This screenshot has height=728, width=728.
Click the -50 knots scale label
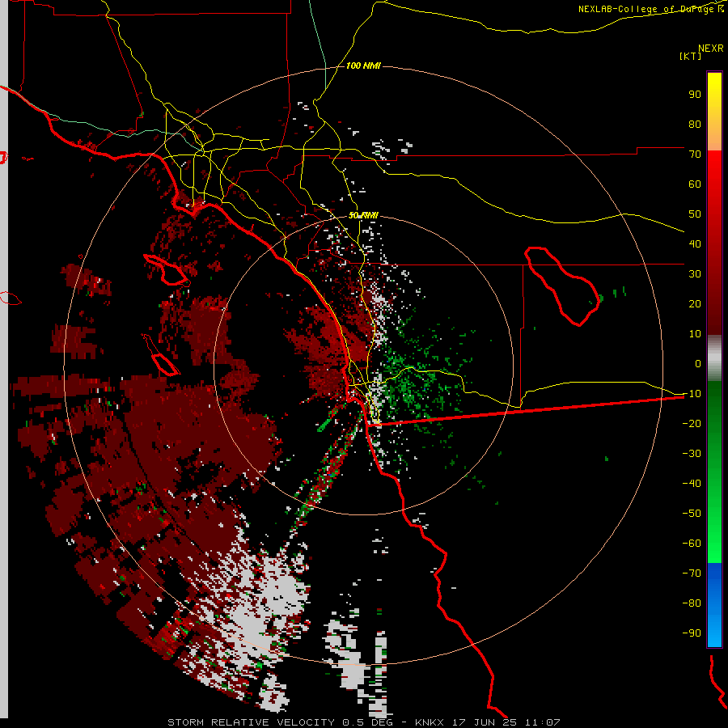tap(692, 514)
